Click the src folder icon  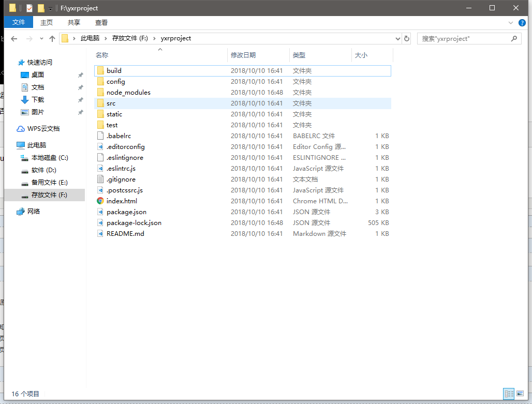(100, 103)
